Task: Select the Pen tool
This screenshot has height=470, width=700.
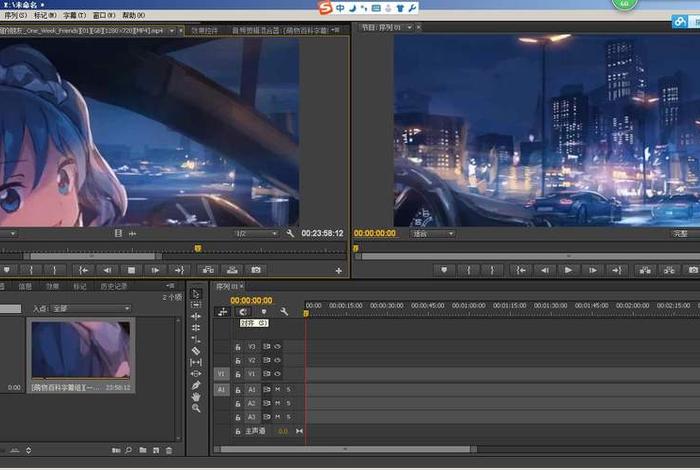Action: pyautogui.click(x=196, y=385)
